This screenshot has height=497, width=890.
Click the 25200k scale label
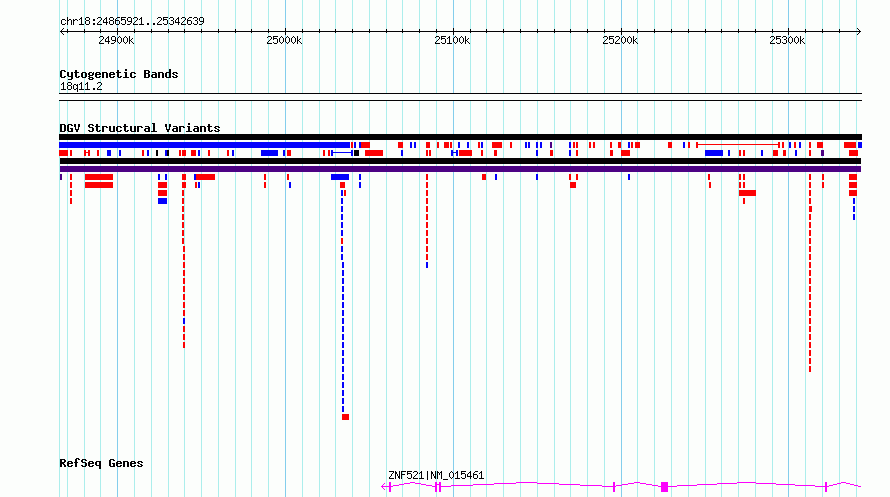pyautogui.click(x=620, y=40)
